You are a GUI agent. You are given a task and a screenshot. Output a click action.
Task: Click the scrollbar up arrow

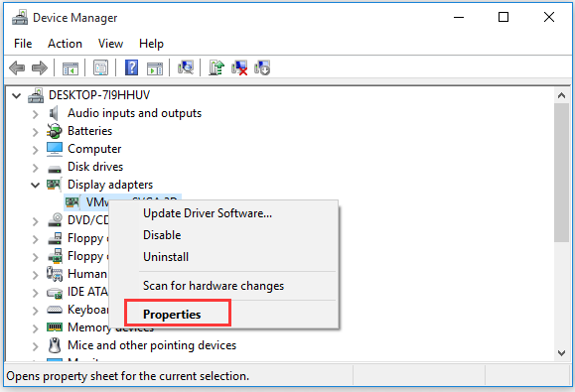[x=561, y=95]
